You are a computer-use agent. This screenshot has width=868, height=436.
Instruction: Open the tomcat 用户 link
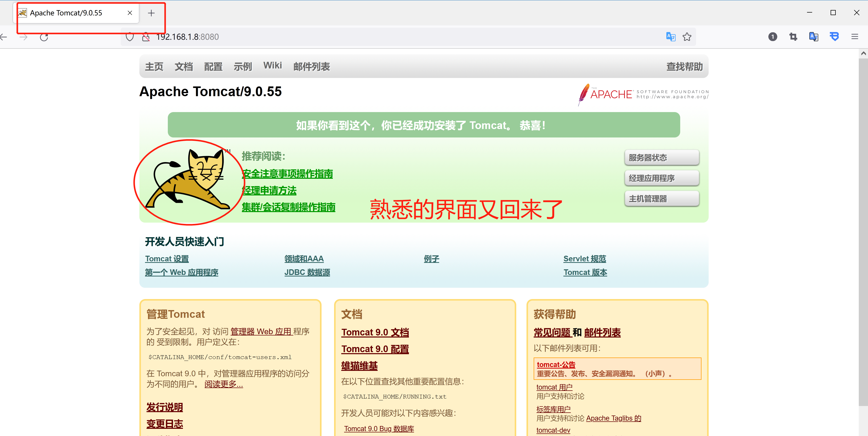pos(554,387)
